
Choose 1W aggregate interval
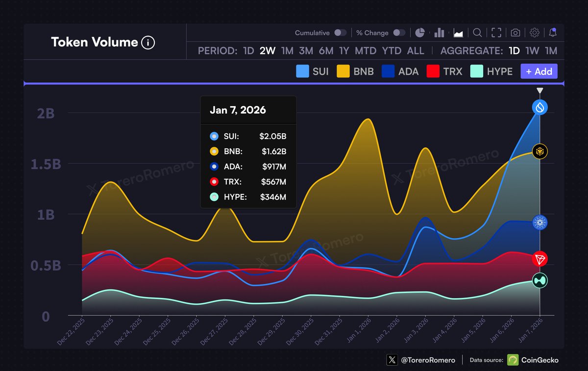pos(533,50)
